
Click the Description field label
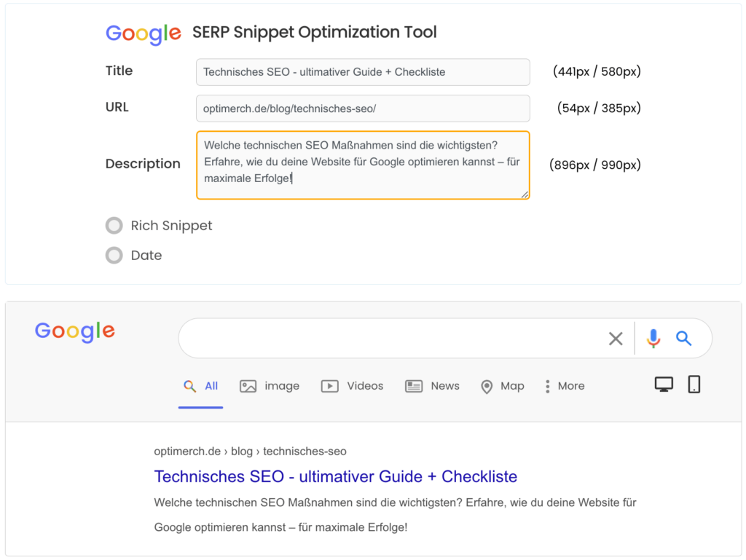coord(143,164)
